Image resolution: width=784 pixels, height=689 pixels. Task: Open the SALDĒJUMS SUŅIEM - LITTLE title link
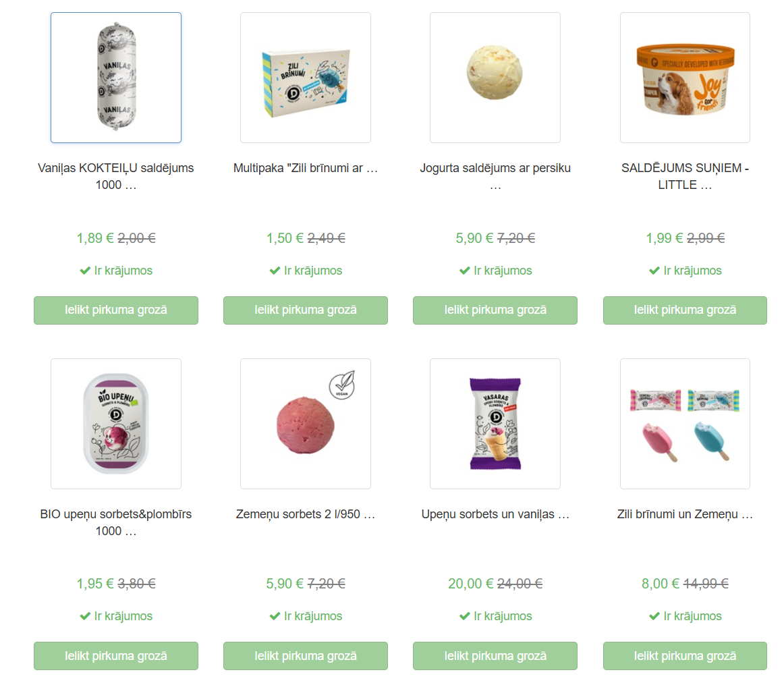(x=685, y=176)
